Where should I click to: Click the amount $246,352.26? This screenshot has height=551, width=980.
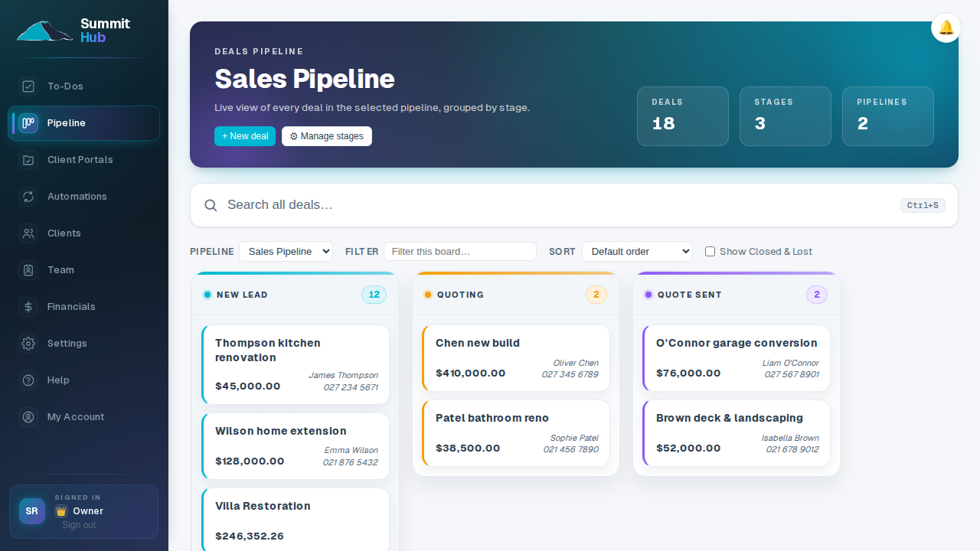(250, 536)
